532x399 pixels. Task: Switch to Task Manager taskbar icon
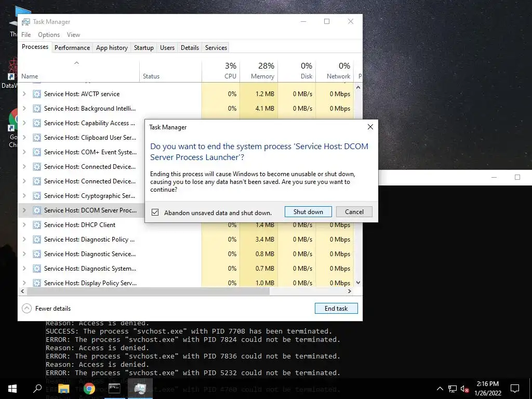pos(140,389)
